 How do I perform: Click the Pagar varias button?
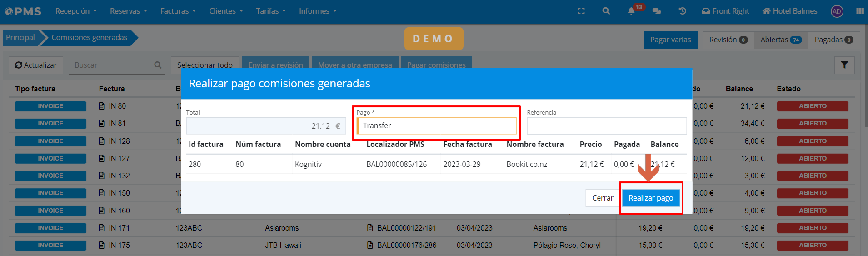pyautogui.click(x=670, y=40)
